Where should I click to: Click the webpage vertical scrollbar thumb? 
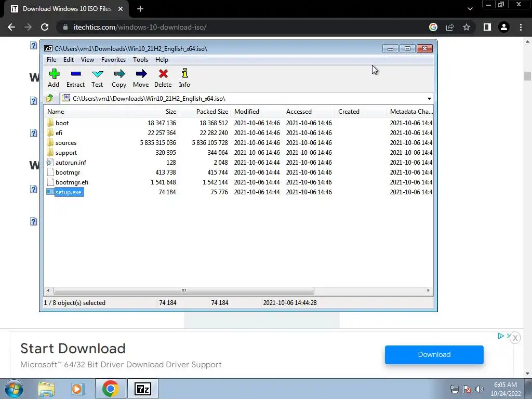(x=527, y=76)
